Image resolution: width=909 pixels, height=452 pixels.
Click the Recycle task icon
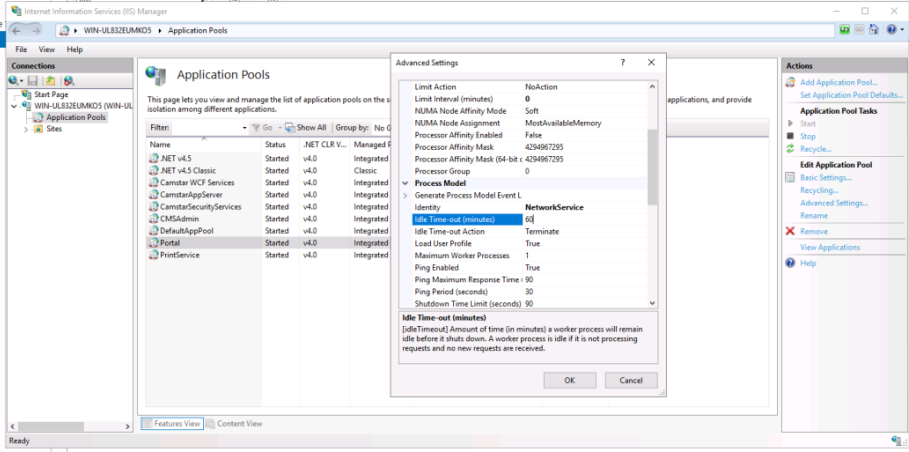(x=790, y=149)
